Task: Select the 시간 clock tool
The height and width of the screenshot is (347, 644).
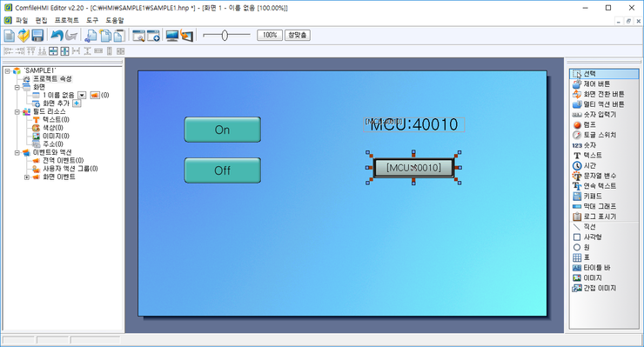Action: click(x=604, y=165)
